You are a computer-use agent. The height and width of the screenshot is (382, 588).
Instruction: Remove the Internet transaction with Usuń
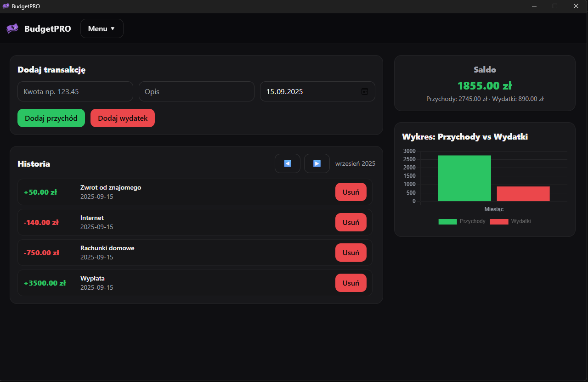click(351, 222)
